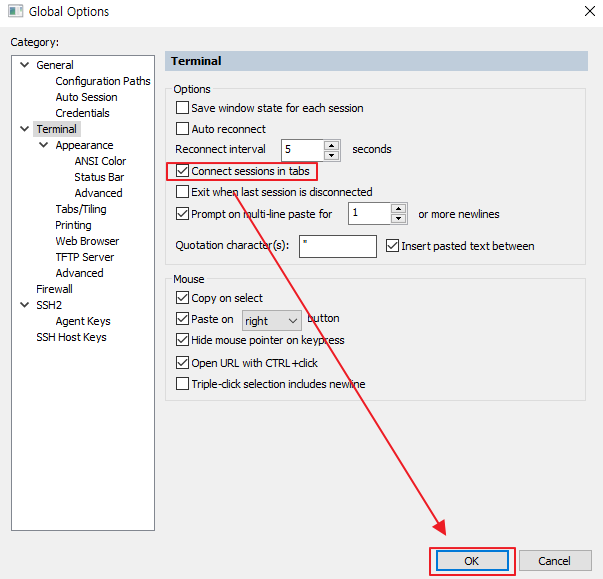
Task: Uncheck Insert pasted text between
Action: click(392, 246)
